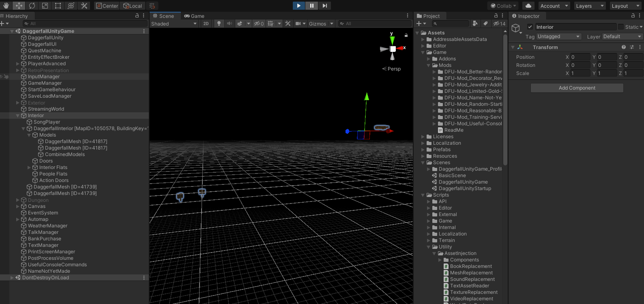Open Transform component help
The image size is (644, 304).
pos(624,47)
